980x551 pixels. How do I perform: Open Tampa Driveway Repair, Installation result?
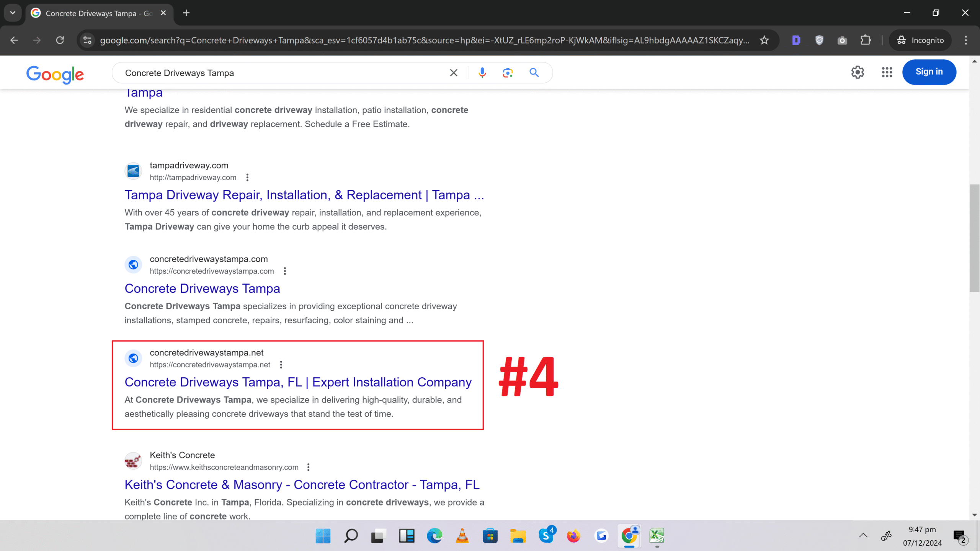(x=304, y=195)
